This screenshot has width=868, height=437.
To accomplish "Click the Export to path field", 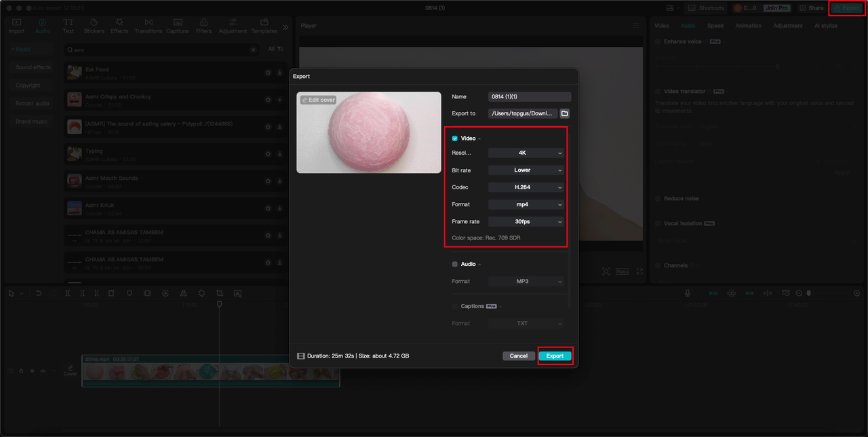I will pyautogui.click(x=523, y=113).
